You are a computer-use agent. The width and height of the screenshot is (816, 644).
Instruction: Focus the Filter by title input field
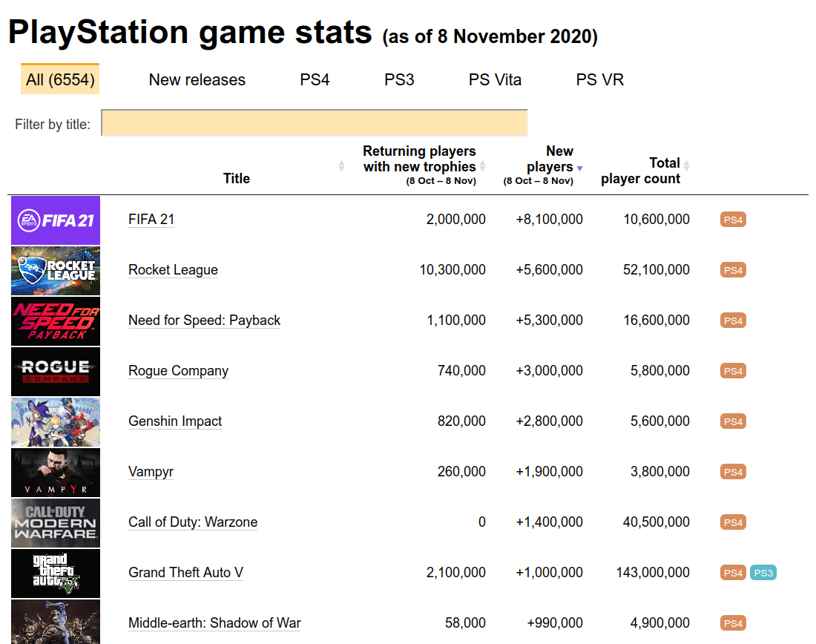coord(314,123)
